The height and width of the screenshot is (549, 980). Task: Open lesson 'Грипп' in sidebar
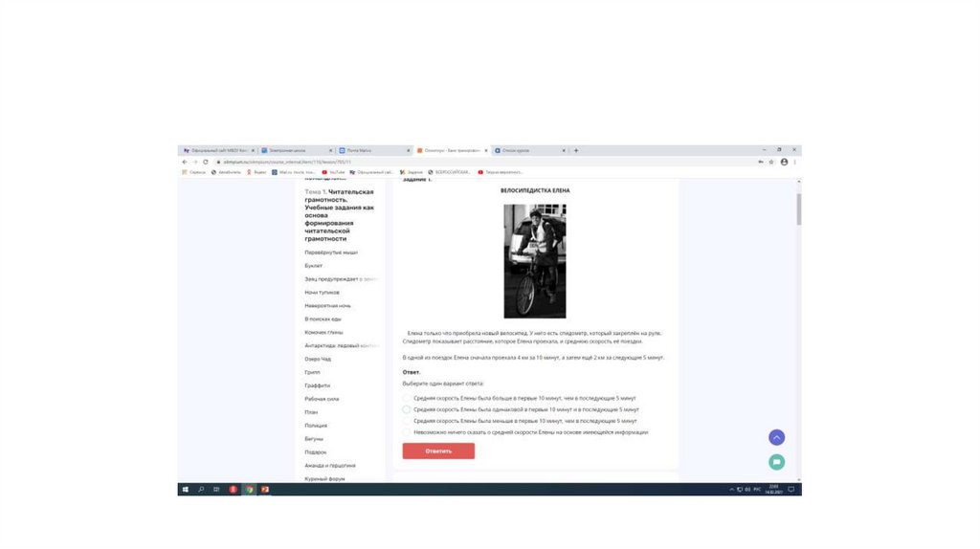312,372
